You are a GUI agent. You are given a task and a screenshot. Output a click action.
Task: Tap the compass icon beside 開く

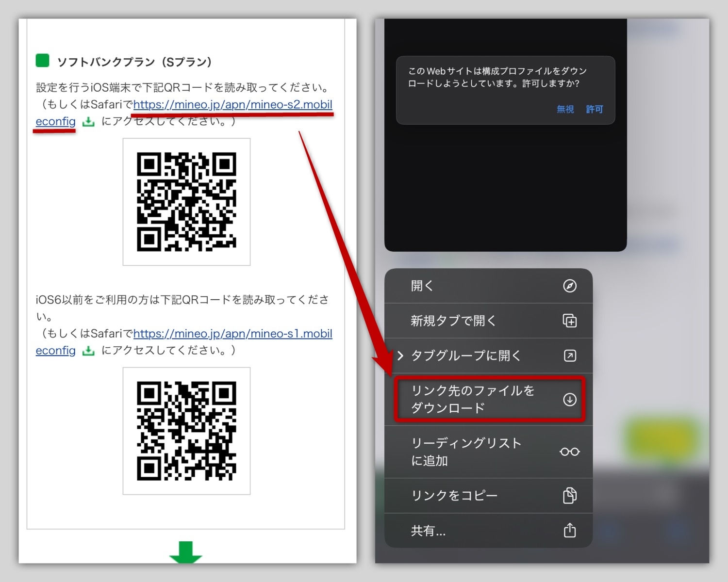[569, 286]
